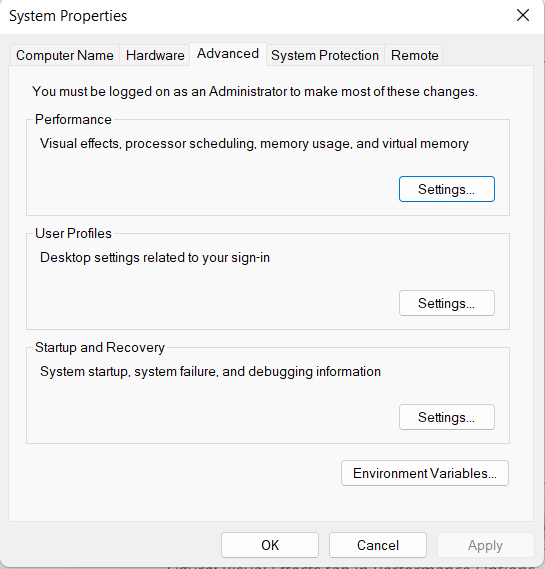Click 'Desktop settings related to your sign-in' text
This screenshot has height=569, width=545.
coord(155,258)
